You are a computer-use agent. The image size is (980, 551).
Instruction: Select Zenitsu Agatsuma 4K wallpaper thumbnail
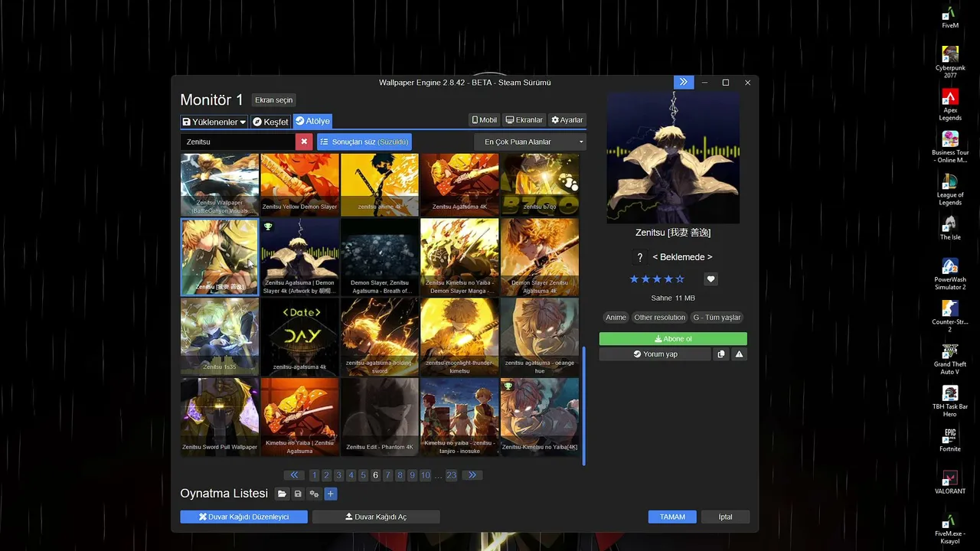click(459, 184)
